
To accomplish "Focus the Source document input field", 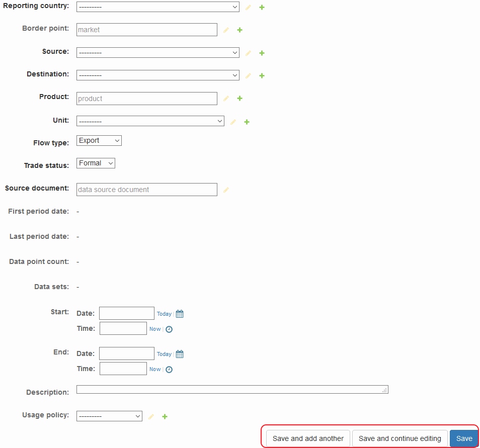I will click(x=147, y=190).
